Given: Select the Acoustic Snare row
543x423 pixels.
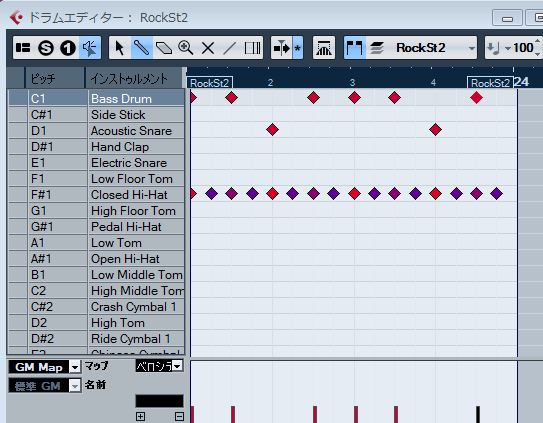Looking at the screenshot, I should tap(96, 131).
